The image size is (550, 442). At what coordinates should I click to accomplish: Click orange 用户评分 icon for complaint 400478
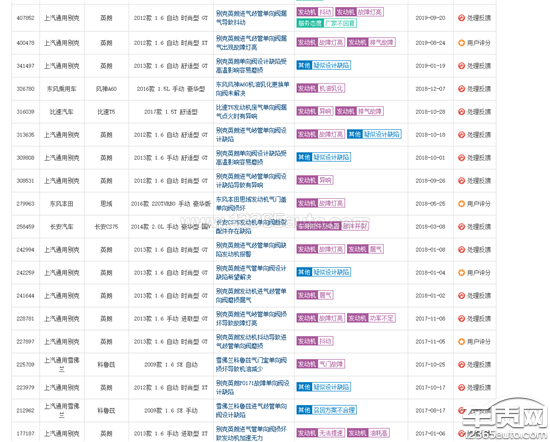pos(462,43)
